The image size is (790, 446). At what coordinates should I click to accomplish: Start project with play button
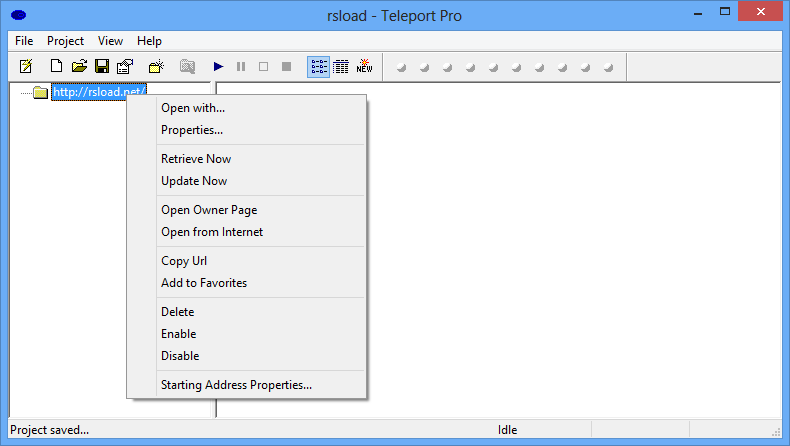[218, 67]
